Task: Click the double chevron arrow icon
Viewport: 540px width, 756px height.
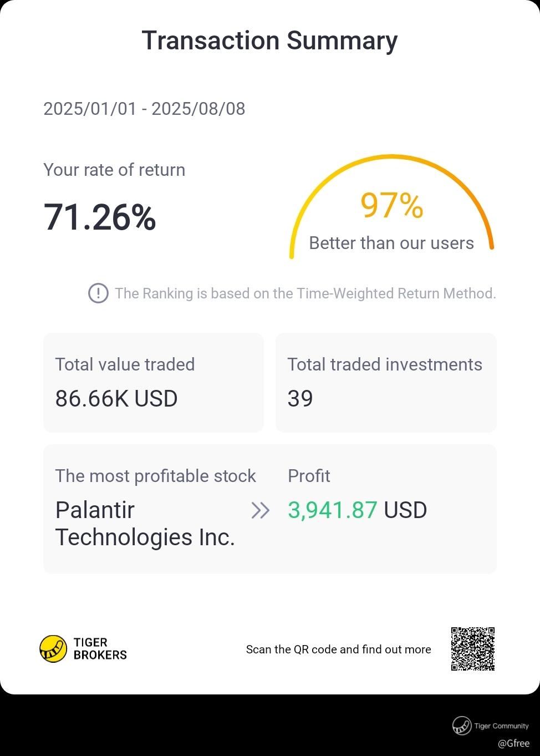Action: [x=260, y=510]
